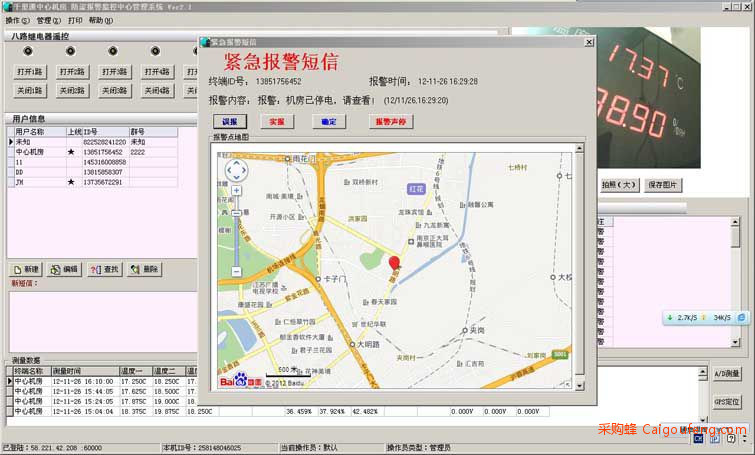Click the A/D测量 button
755x455 pixels.
tap(727, 374)
